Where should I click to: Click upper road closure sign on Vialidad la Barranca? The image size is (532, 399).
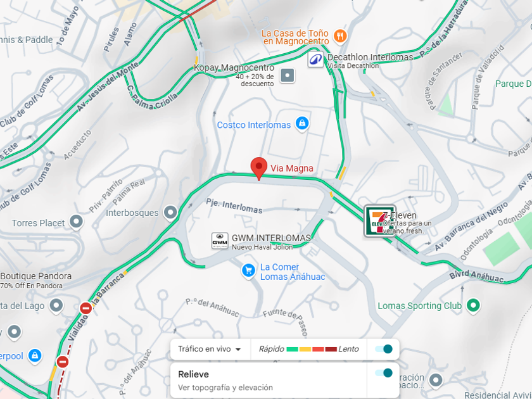[x=86, y=308]
